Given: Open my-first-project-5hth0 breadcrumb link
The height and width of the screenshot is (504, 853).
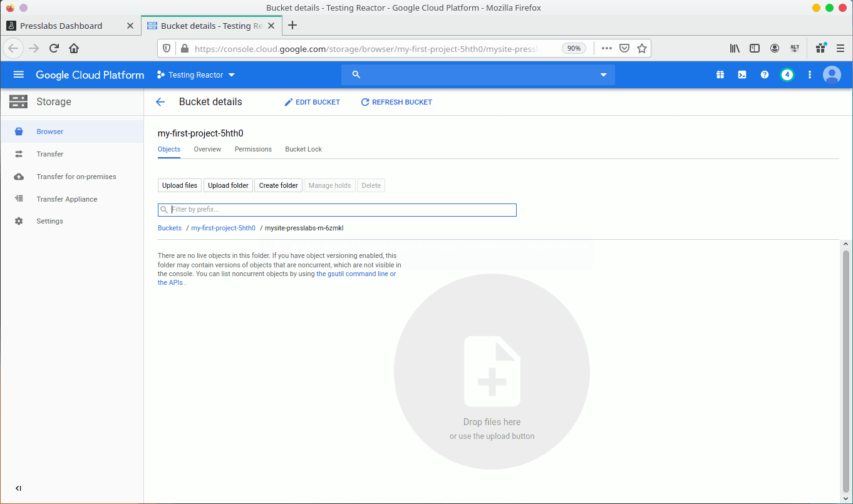Looking at the screenshot, I should pos(223,228).
